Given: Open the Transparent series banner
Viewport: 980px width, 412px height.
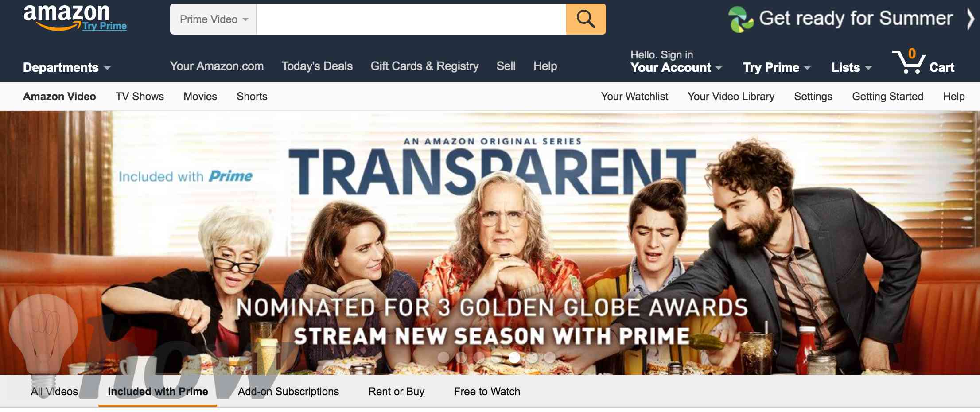Looking at the screenshot, I should [x=490, y=243].
